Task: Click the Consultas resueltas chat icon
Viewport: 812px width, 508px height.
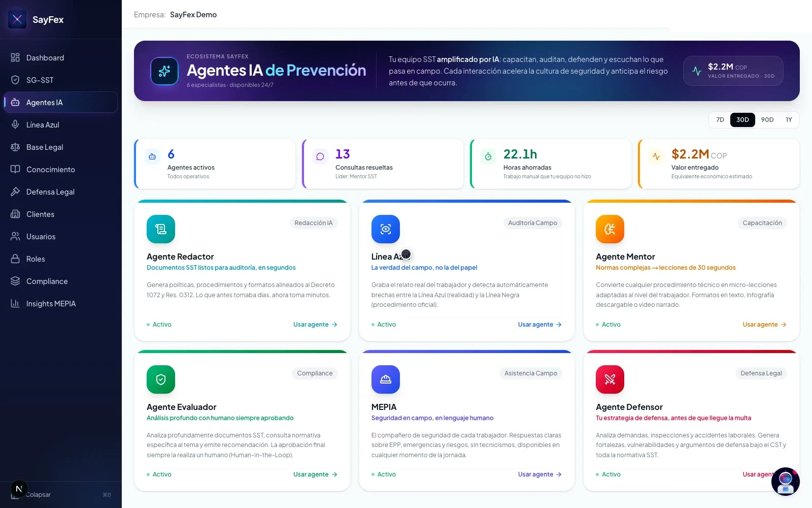Action: [320, 156]
